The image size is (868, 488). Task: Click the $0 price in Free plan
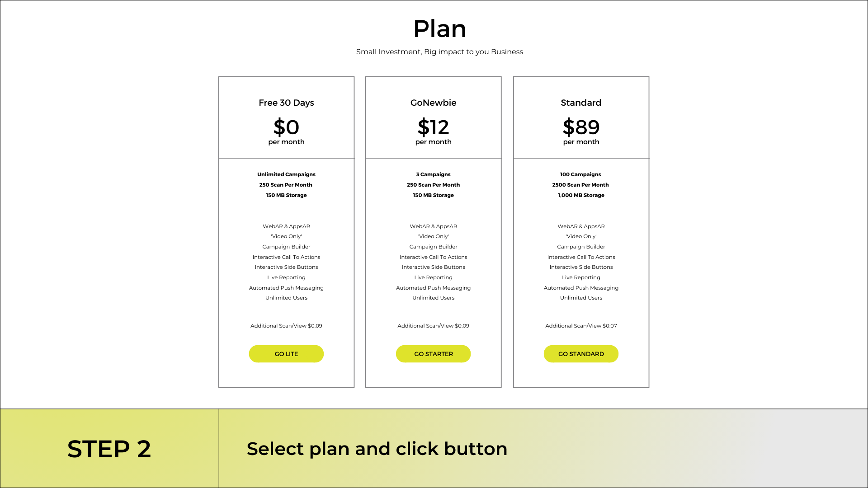(x=286, y=127)
